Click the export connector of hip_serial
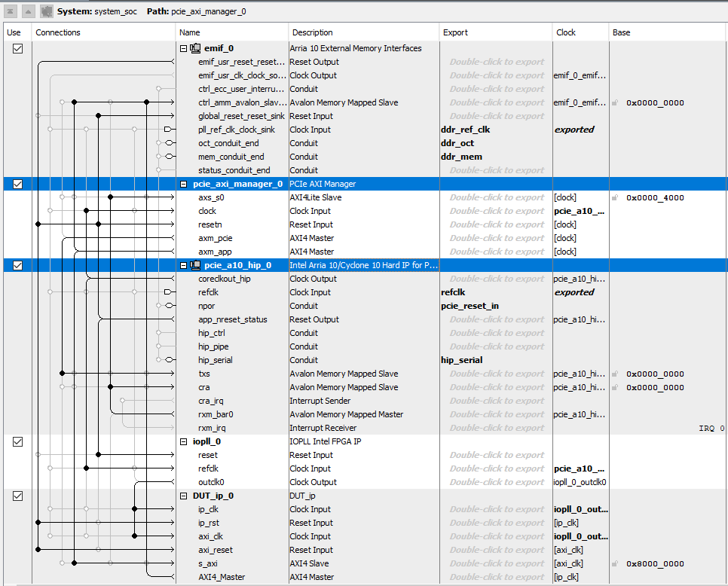The width and height of the screenshot is (728, 586). coord(169,360)
